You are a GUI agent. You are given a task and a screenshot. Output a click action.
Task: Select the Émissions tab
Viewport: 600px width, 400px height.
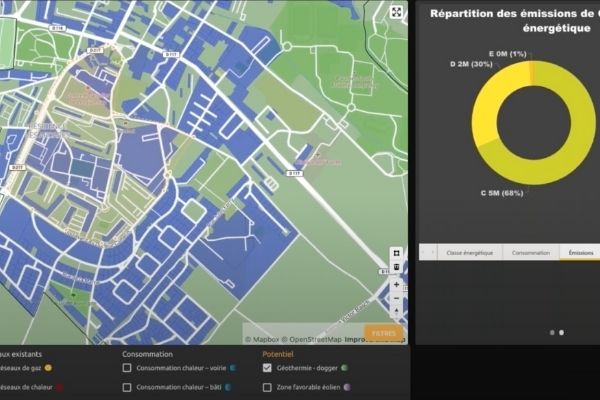pos(581,253)
